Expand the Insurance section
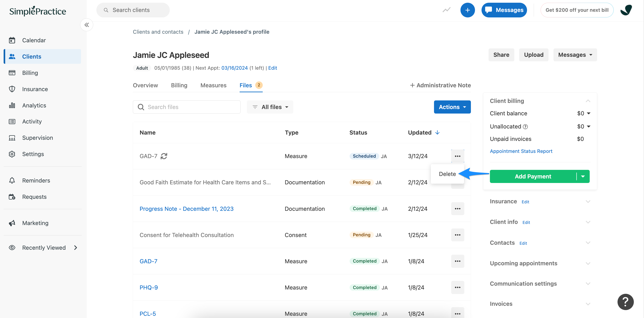The height and width of the screenshot is (318, 644). click(588, 202)
